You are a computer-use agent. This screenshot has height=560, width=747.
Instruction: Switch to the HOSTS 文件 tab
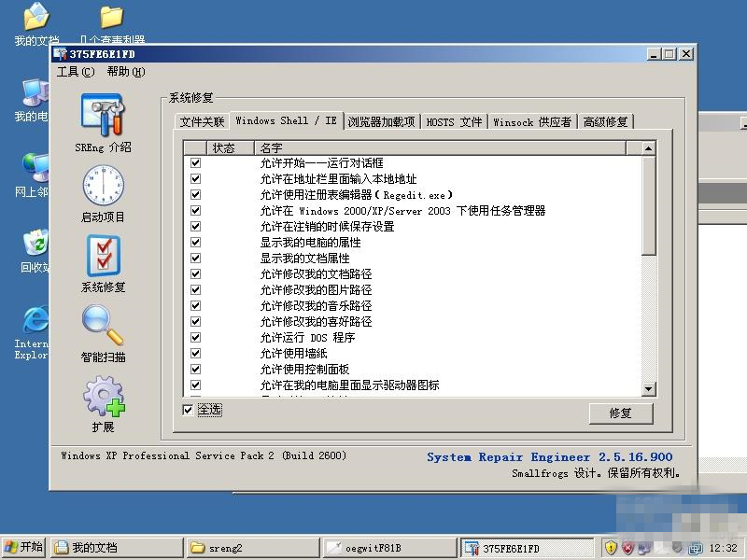click(454, 122)
